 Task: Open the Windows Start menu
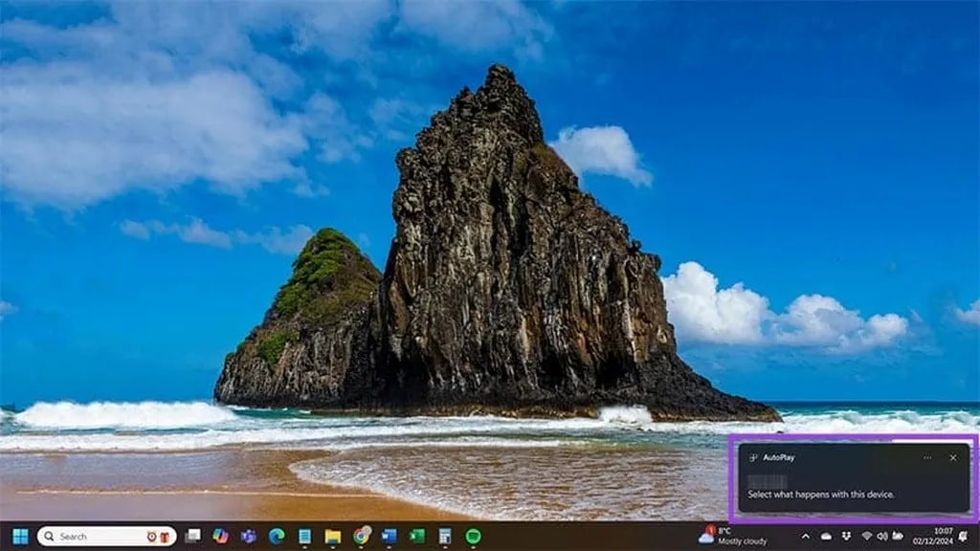click(x=19, y=537)
